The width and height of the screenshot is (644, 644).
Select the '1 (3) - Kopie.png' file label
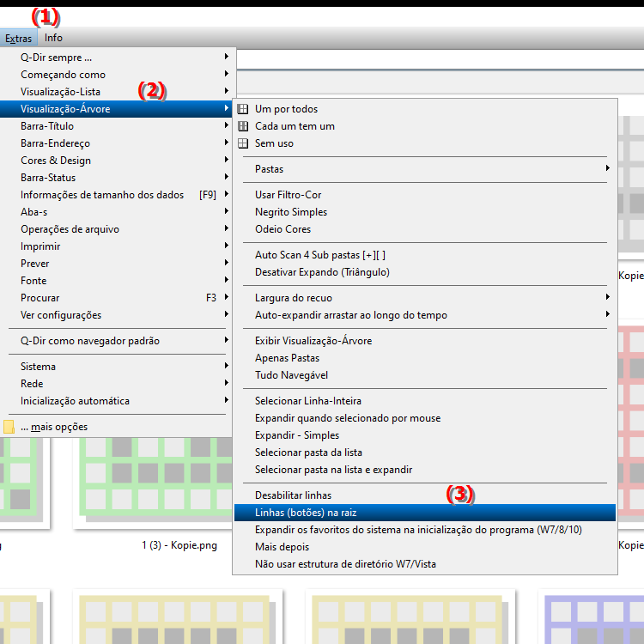coord(179,545)
